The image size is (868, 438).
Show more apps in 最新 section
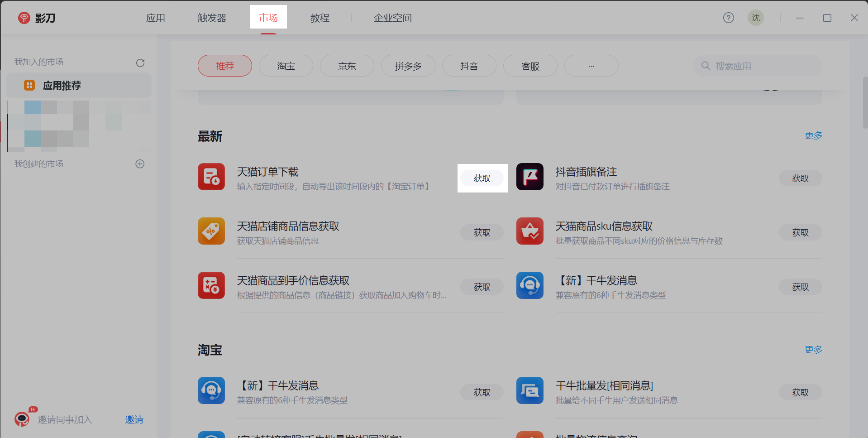click(813, 135)
